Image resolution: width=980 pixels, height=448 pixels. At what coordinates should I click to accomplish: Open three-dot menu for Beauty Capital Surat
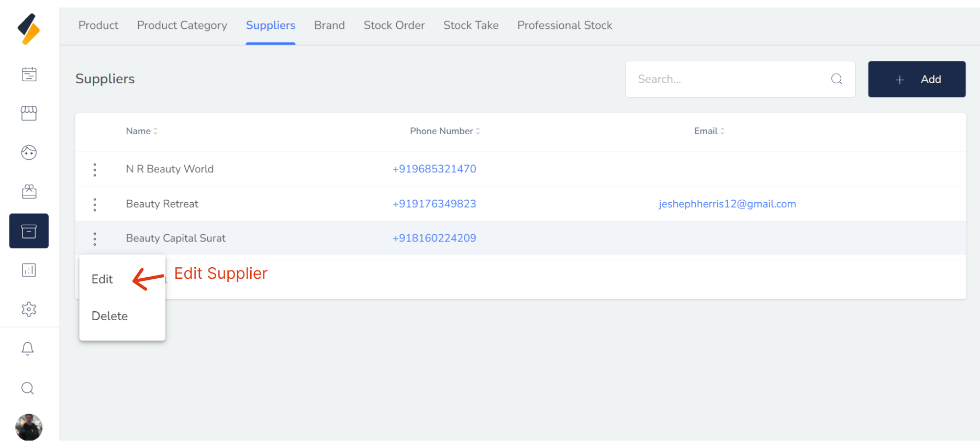(x=95, y=239)
